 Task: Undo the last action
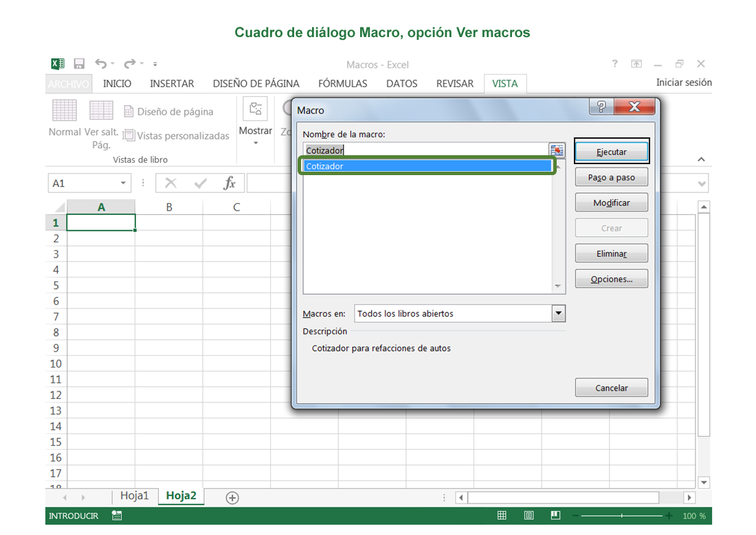pyautogui.click(x=101, y=64)
